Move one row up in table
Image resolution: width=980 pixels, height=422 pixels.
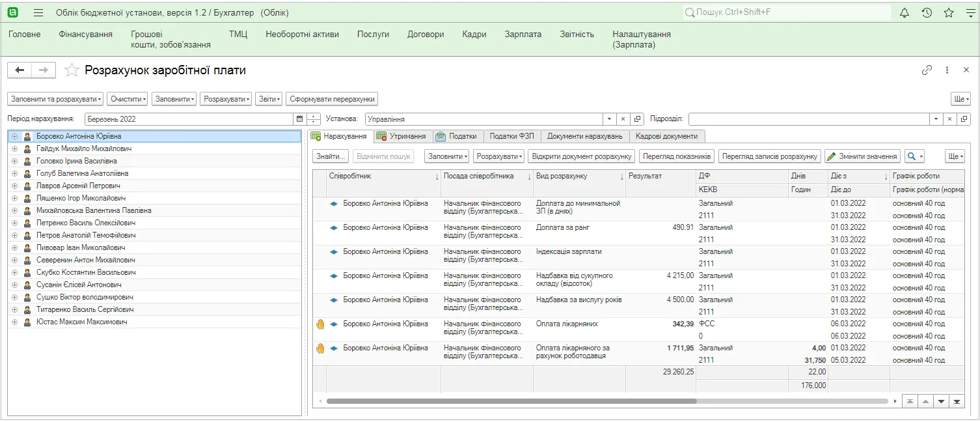(925, 401)
